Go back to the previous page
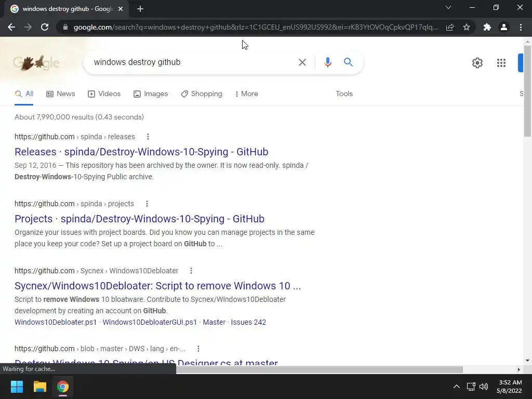The width and height of the screenshot is (532, 399). 11,27
